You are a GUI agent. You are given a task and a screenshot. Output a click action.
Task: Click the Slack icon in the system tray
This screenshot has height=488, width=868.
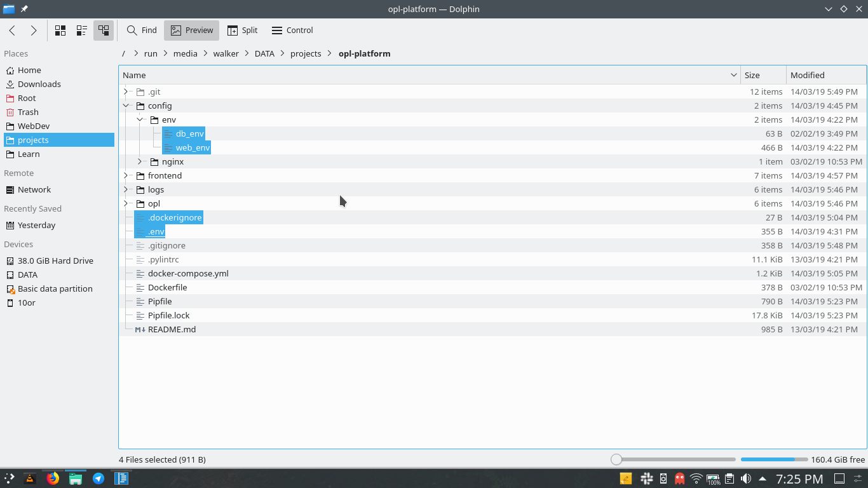click(x=647, y=478)
